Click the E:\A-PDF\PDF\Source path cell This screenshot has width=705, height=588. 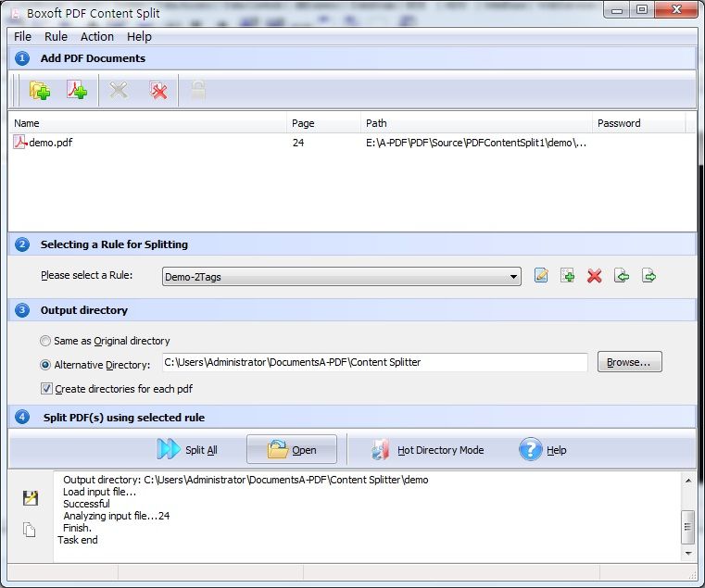click(x=475, y=143)
